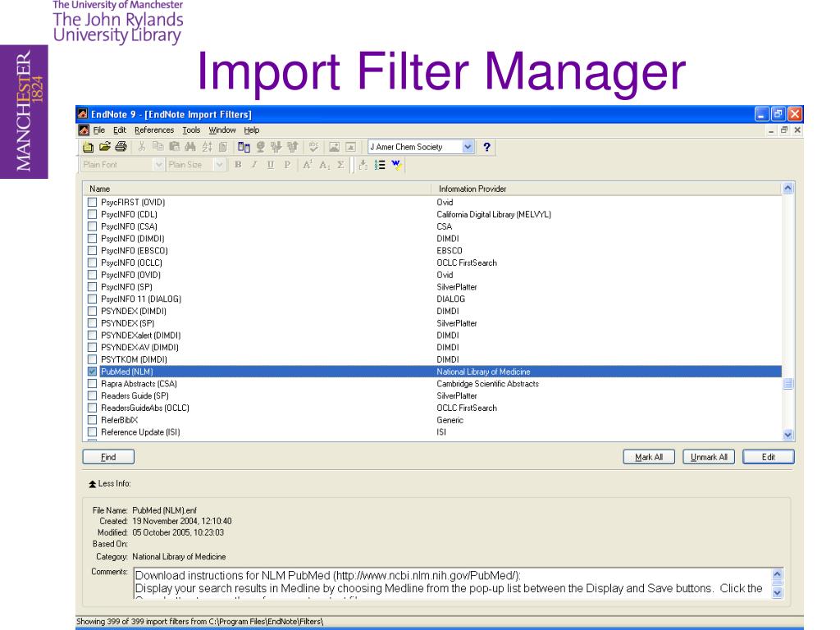Open a library with the folder icon

click(x=105, y=147)
